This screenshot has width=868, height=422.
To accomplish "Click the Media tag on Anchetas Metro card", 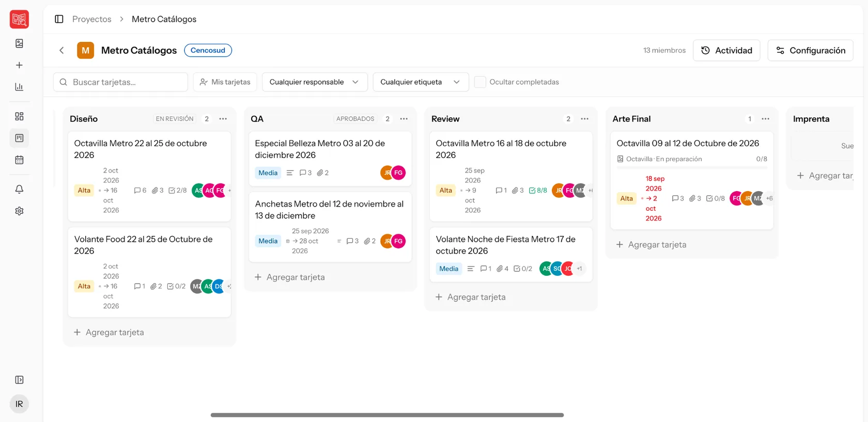I will (268, 241).
